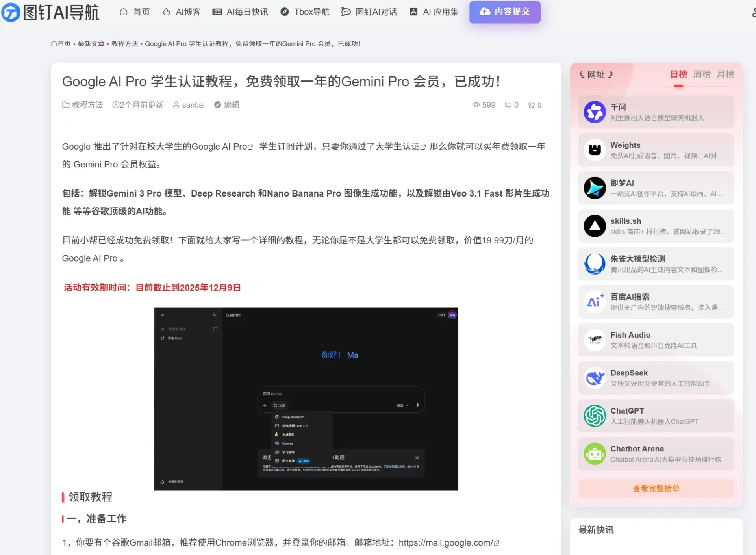This screenshot has height=555, width=756.
Task: Open the AI每日快讯 menu item
Action: (240, 12)
